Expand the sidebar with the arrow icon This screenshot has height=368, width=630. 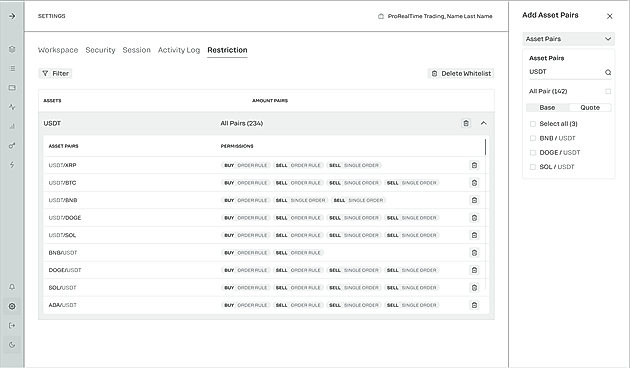[x=12, y=16]
